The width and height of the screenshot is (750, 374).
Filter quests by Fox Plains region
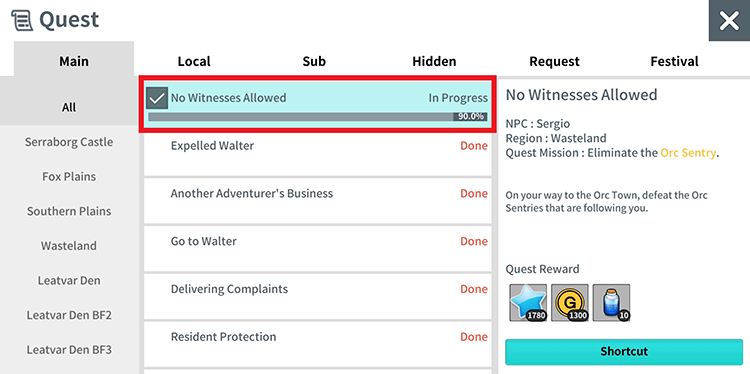69,176
